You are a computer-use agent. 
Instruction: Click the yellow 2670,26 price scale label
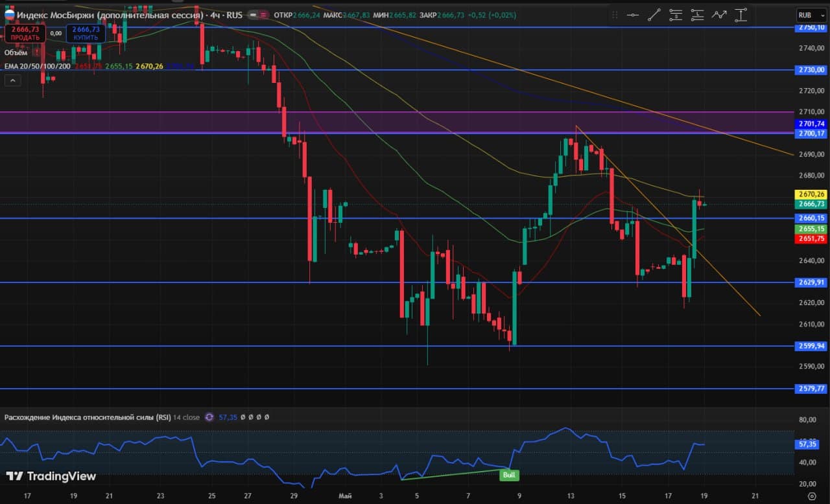[812, 194]
